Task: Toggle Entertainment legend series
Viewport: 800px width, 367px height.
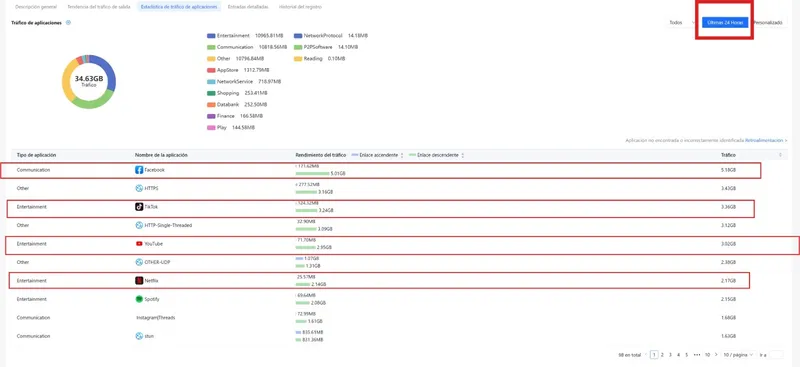Action: pyautogui.click(x=244, y=36)
